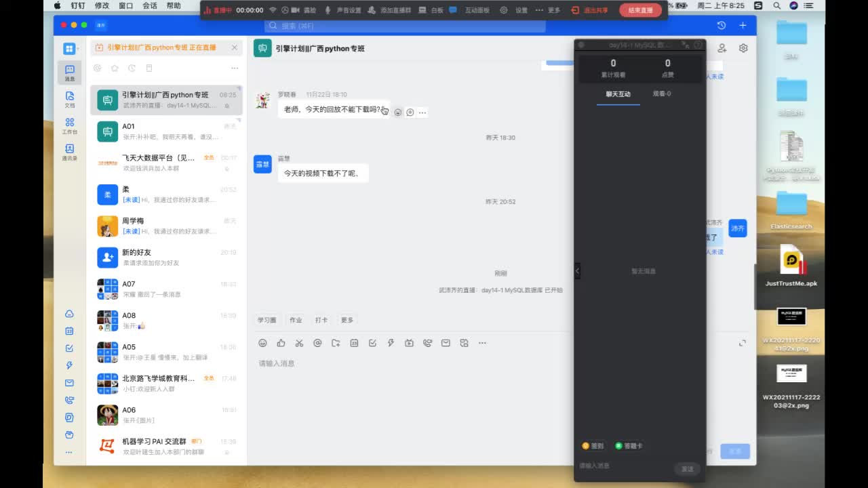The width and height of the screenshot is (868, 488).
Task: Click 更多 quick-action above the input
Action: 347,320
